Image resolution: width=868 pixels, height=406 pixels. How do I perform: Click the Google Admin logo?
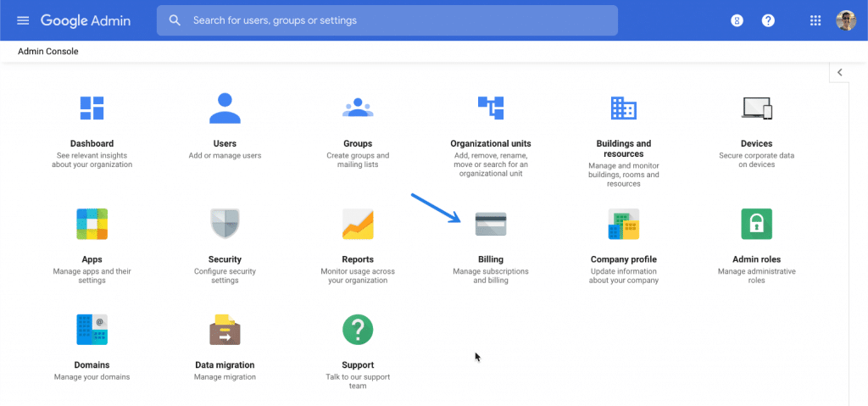point(86,21)
